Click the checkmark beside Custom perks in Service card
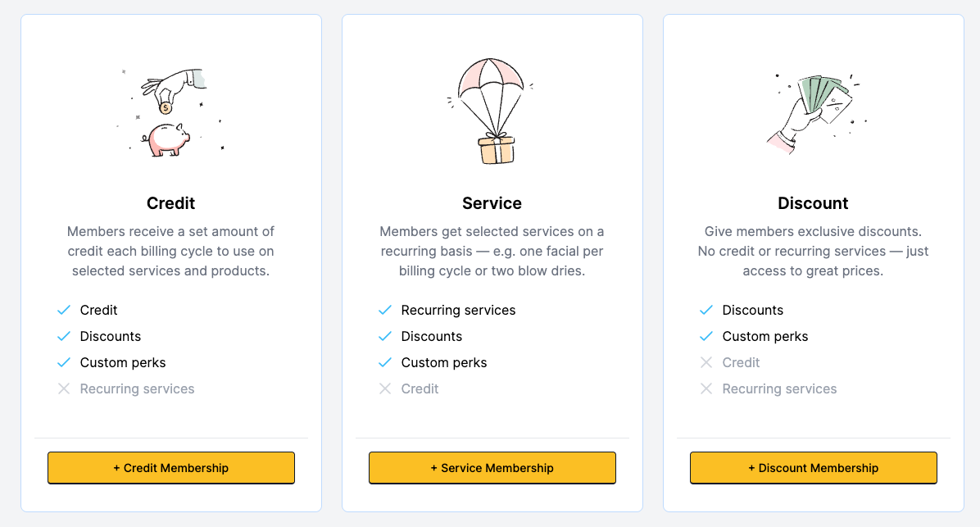 (x=385, y=362)
